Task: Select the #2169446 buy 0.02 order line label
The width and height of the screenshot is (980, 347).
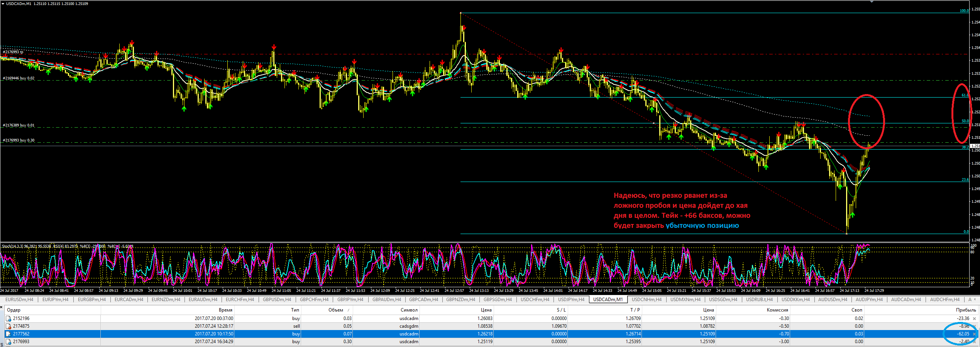Action: point(19,78)
